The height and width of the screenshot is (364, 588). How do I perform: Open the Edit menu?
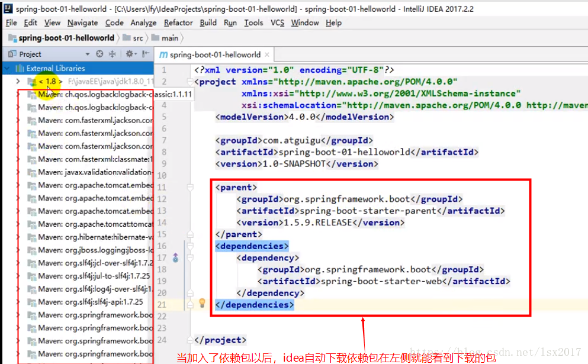click(x=30, y=23)
